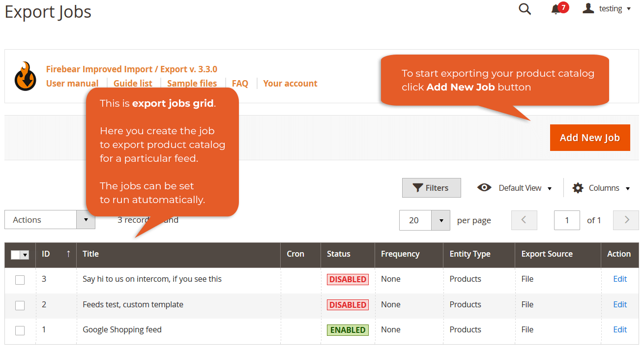Viewport: 644px width, 354px height.
Task: Click the Firebear flame logo
Action: (25, 77)
